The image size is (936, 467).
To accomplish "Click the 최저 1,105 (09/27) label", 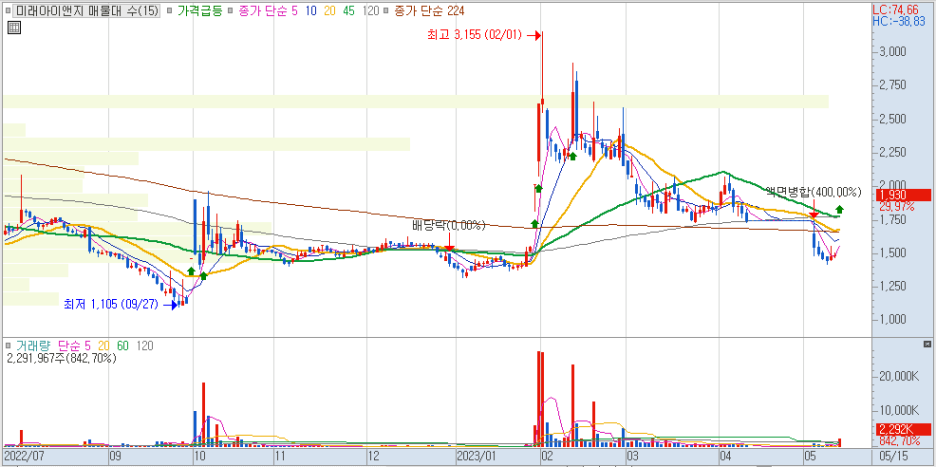I will tap(112, 304).
